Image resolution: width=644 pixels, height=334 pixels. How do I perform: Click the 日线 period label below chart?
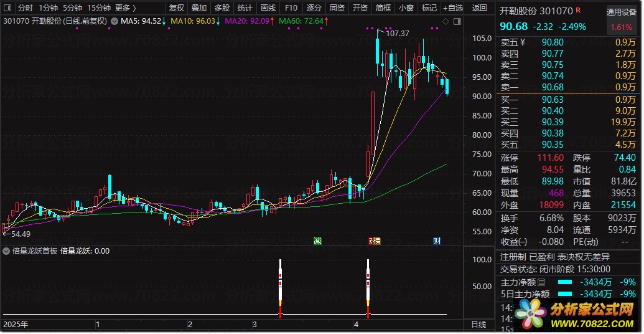click(478, 325)
